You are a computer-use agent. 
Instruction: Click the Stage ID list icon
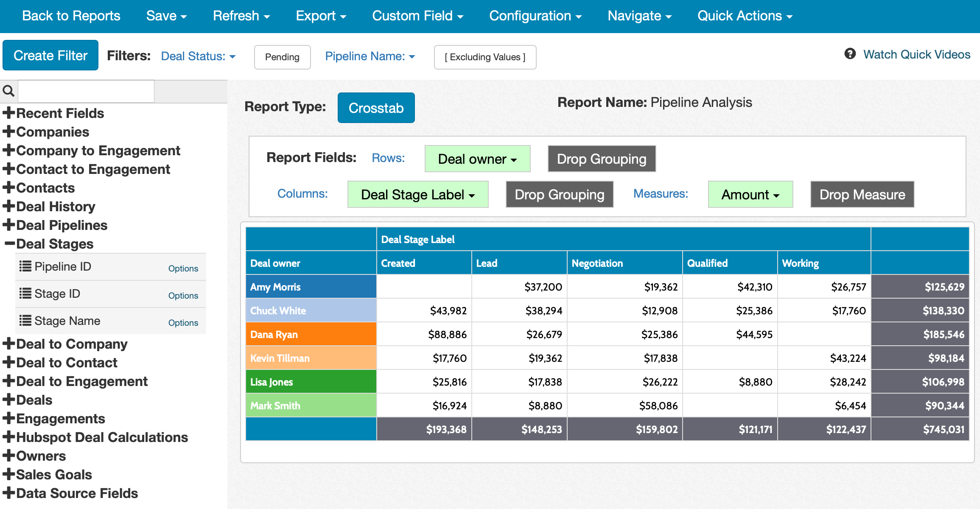pos(25,294)
